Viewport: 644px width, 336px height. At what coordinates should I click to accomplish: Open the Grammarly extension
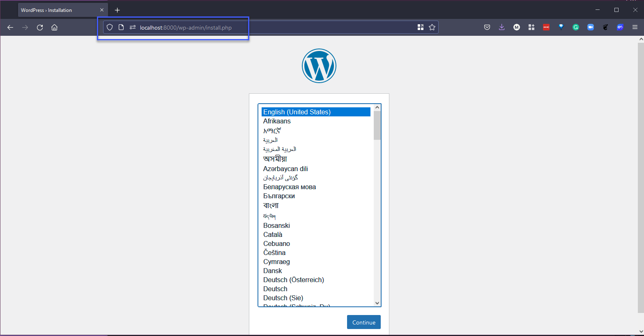click(x=576, y=27)
